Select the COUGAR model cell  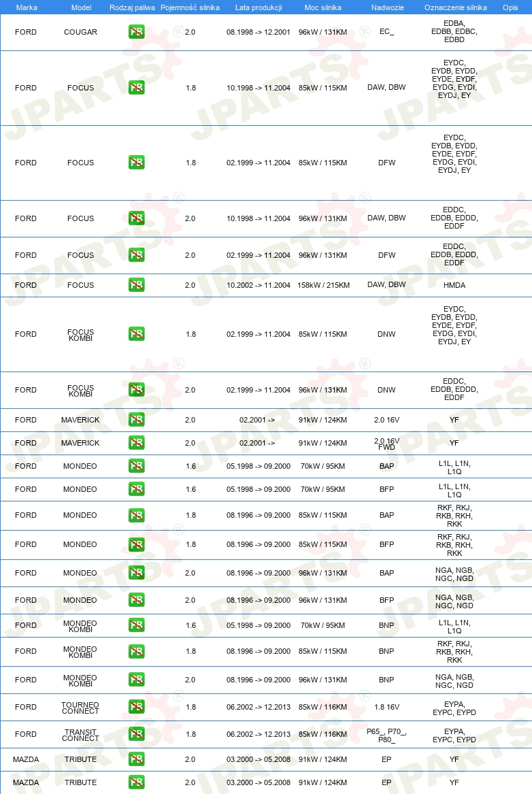pos(80,32)
